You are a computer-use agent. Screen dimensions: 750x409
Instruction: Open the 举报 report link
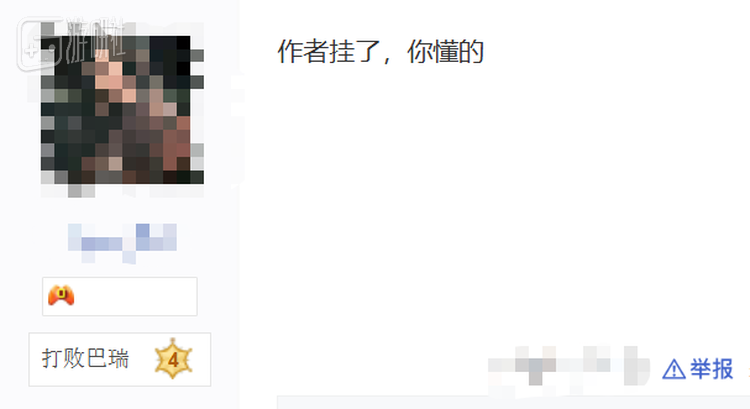coord(711,369)
